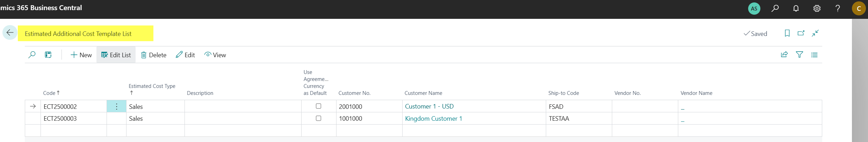
Task: Click the back arrow button
Action: coord(10,33)
